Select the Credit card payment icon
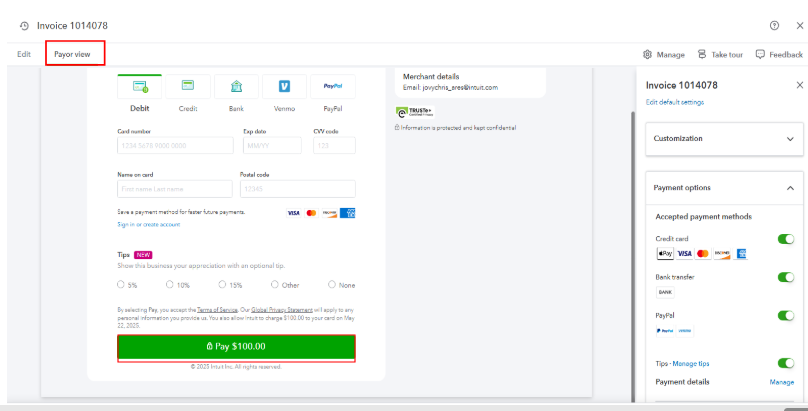 click(x=188, y=87)
